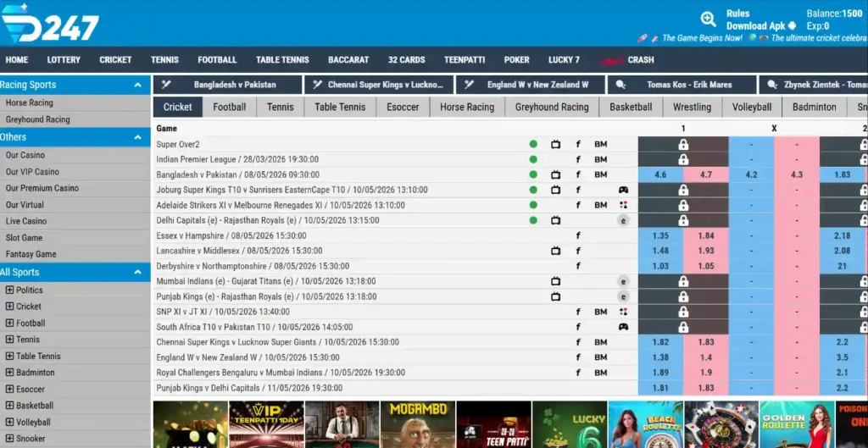
Task: Expand the Football tree node in All Sports
Action: [9, 323]
